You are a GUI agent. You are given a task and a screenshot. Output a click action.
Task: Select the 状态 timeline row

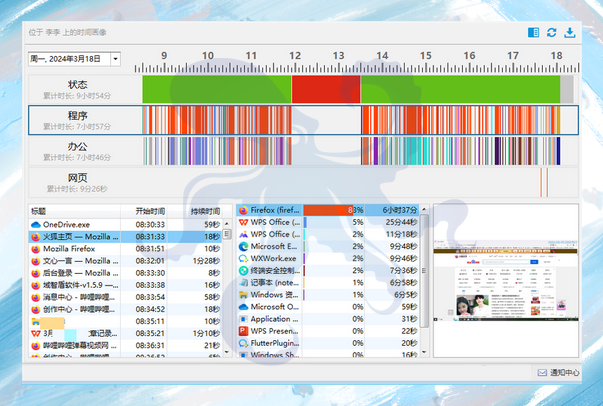click(x=77, y=88)
